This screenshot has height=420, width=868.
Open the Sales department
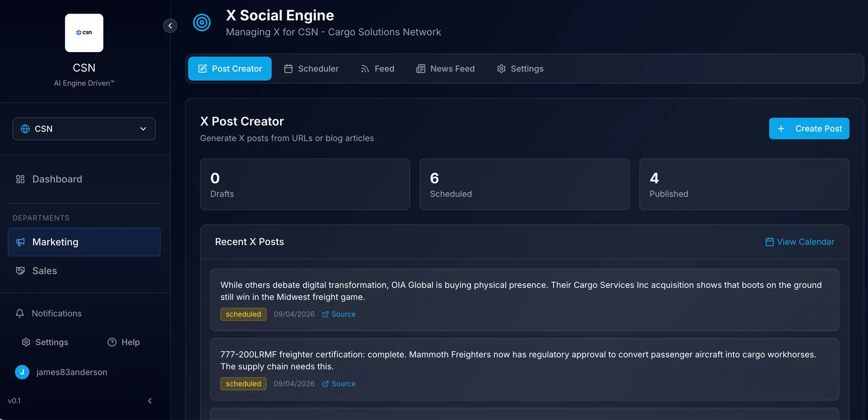click(x=44, y=271)
